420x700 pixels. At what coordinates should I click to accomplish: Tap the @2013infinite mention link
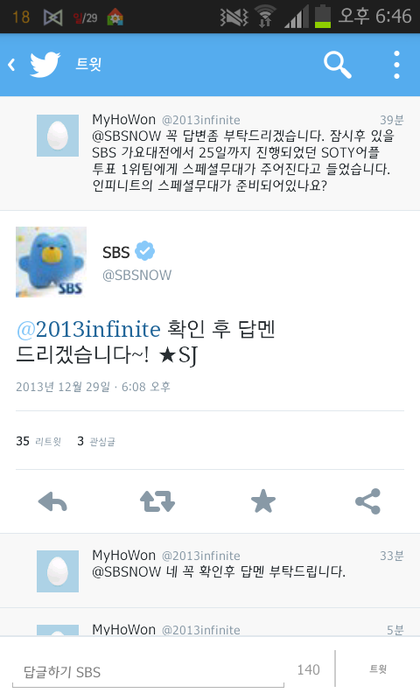point(88,329)
